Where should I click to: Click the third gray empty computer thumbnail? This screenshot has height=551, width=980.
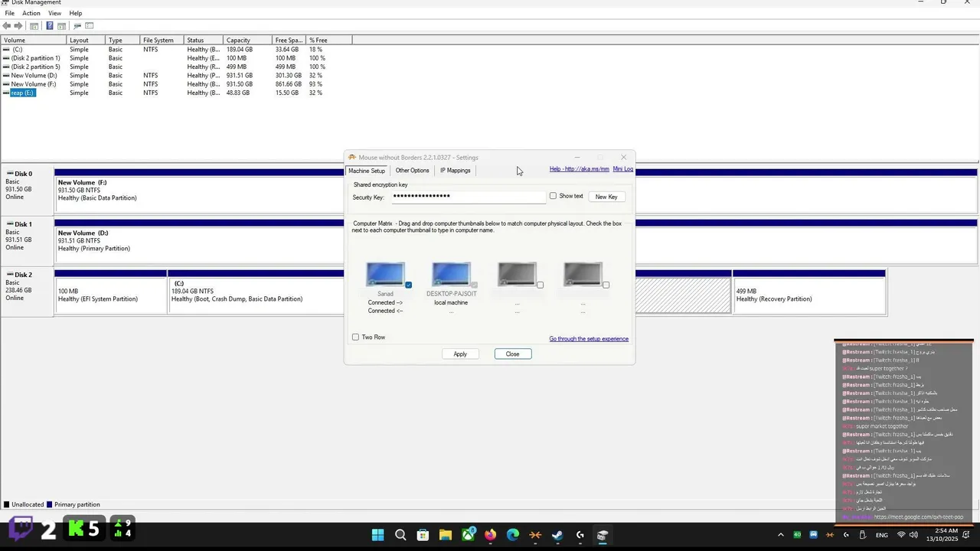coord(517,274)
